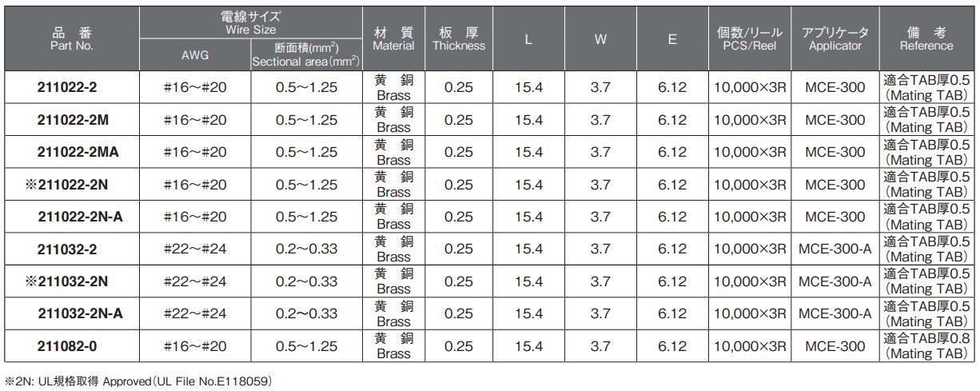Click UL-approved part ※211022-2N

pos(71,185)
